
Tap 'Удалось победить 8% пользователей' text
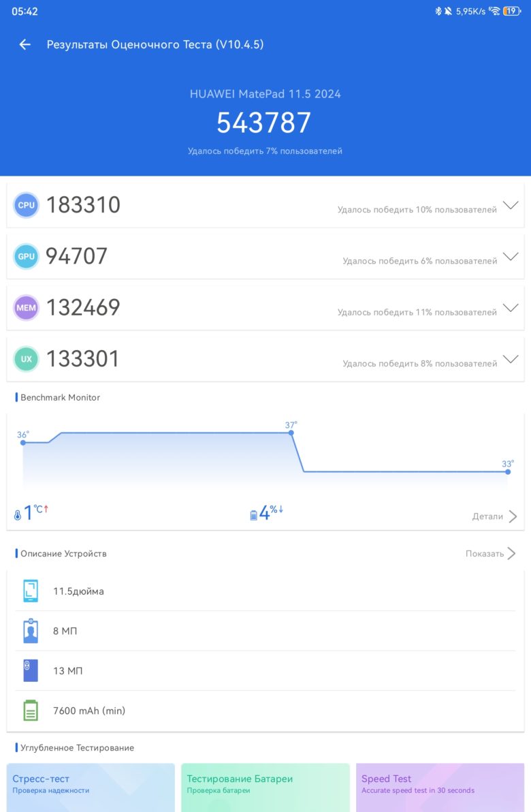click(x=420, y=364)
